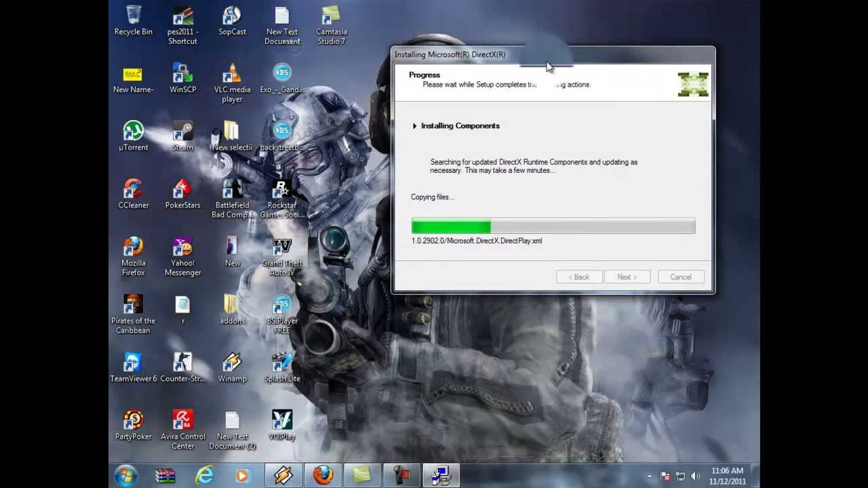Select the backstreetb... media file
This screenshot has width=868, height=488.
281,137
